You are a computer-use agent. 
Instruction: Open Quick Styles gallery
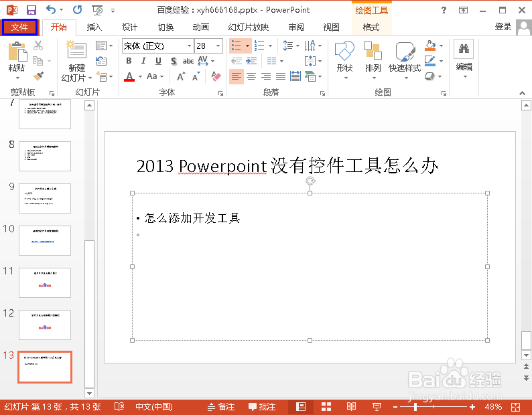click(405, 60)
